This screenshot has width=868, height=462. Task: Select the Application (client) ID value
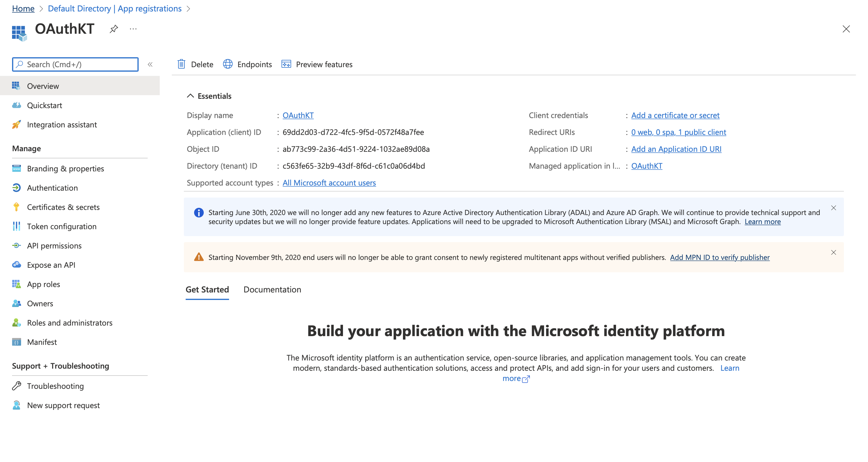click(353, 132)
